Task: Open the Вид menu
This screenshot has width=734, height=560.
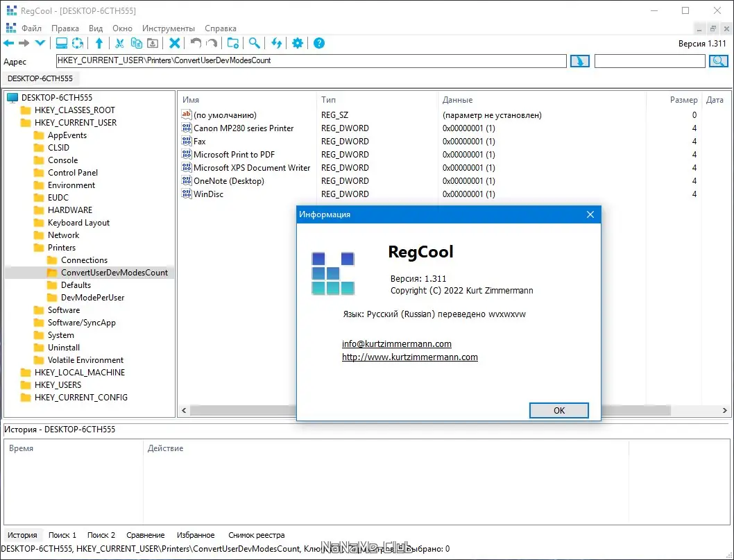Action: pyautogui.click(x=96, y=28)
